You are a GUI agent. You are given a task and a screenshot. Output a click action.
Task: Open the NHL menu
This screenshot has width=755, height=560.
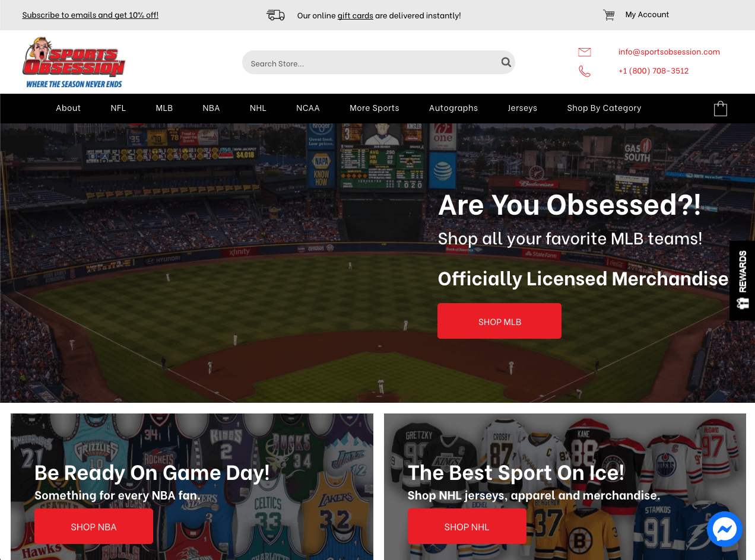258,108
